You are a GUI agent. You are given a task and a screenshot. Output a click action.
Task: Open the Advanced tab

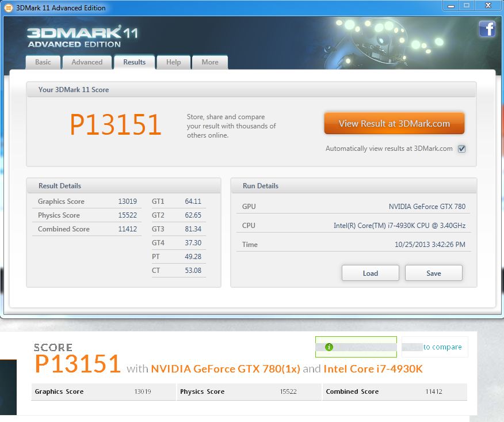tap(87, 62)
